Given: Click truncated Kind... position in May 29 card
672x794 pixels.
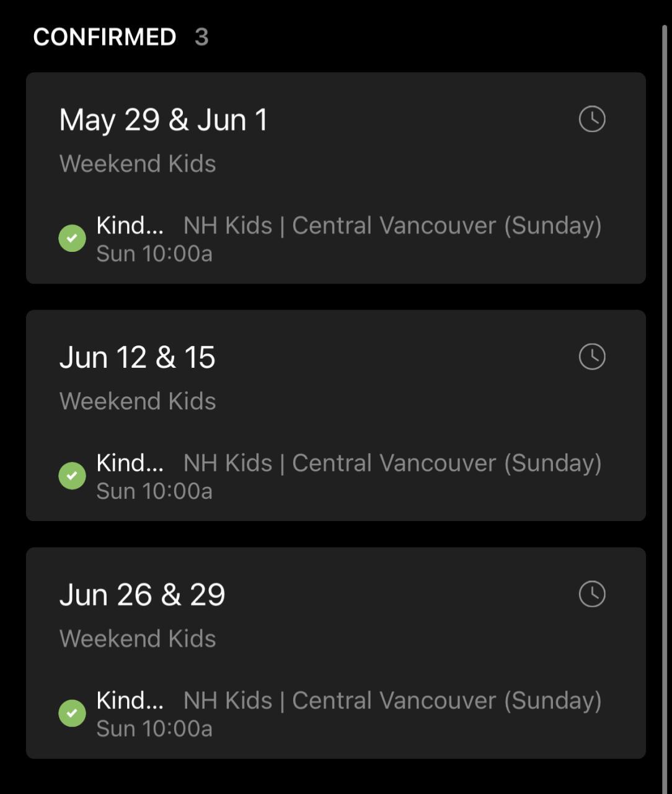Looking at the screenshot, I should (x=130, y=225).
